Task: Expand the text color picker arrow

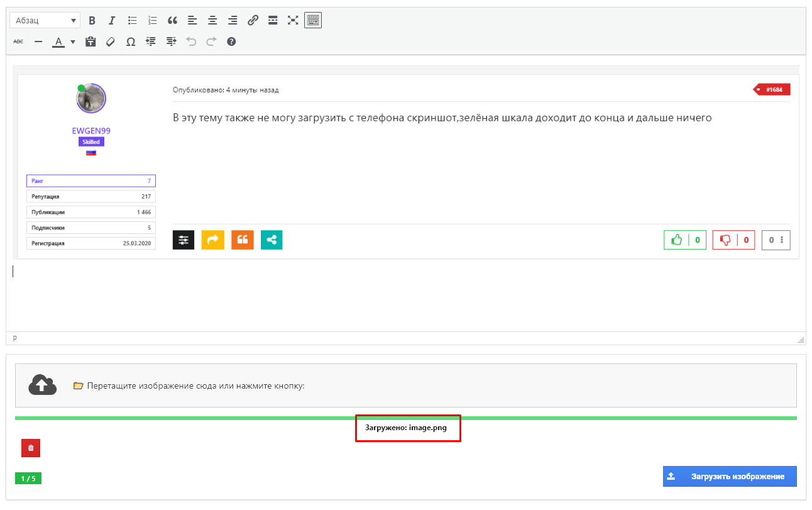Action: [x=73, y=42]
